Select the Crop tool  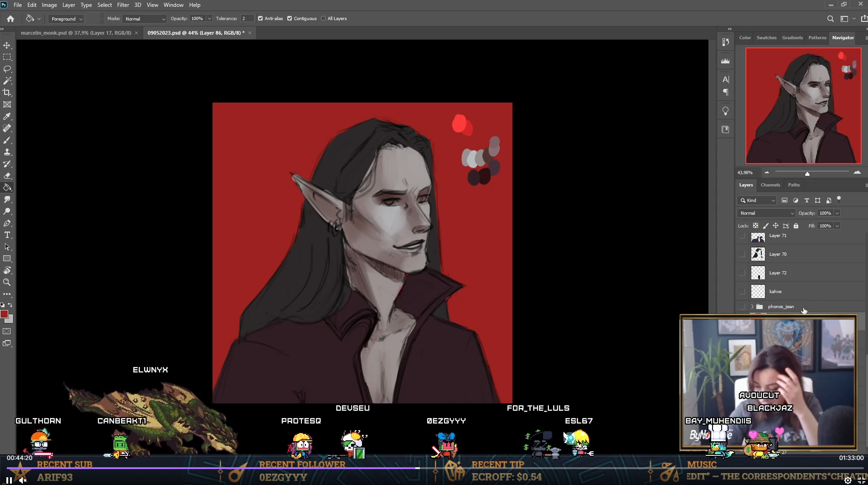(7, 93)
